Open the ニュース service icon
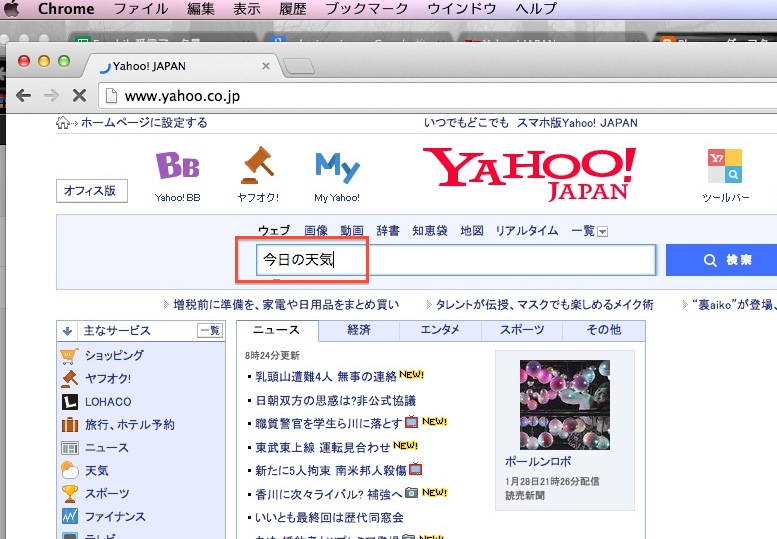Viewport: 777px width, 539px height. [x=70, y=448]
